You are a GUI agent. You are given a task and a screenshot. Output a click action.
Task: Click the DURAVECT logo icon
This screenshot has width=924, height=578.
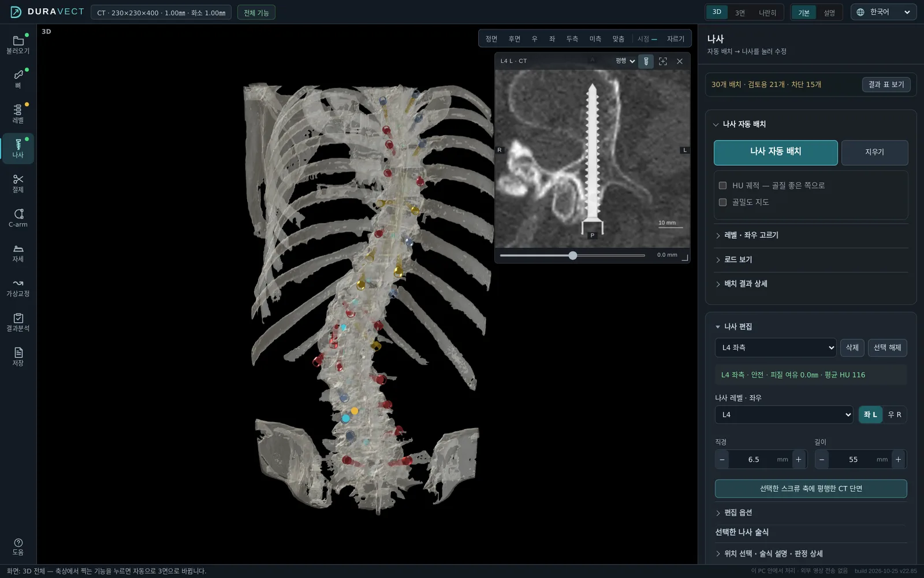(16, 12)
